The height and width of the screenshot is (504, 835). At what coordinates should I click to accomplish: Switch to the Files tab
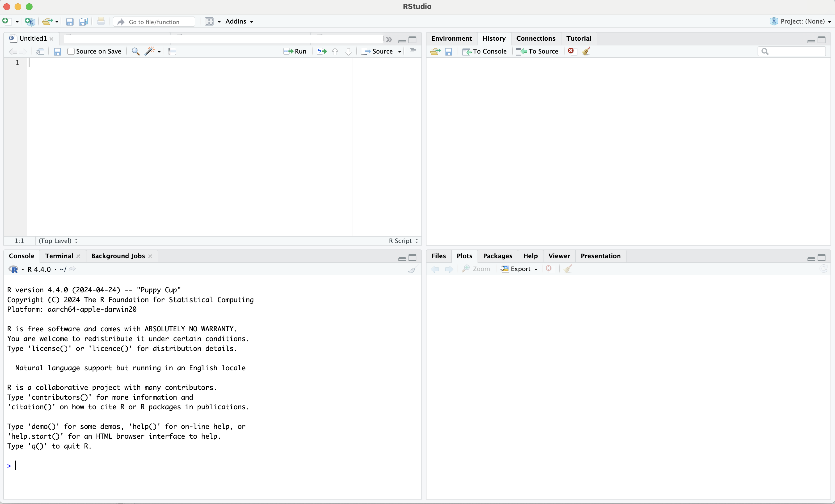(439, 256)
